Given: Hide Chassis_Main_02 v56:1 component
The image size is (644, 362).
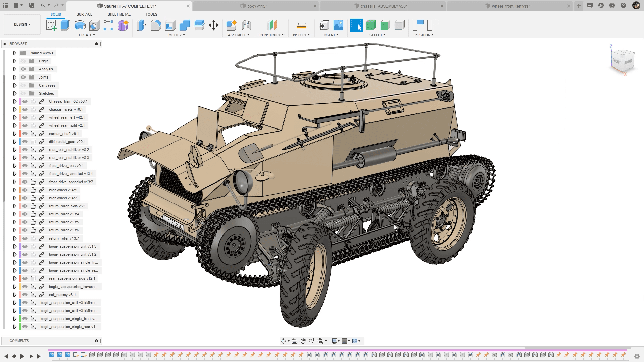Looking at the screenshot, I should [x=25, y=101].
